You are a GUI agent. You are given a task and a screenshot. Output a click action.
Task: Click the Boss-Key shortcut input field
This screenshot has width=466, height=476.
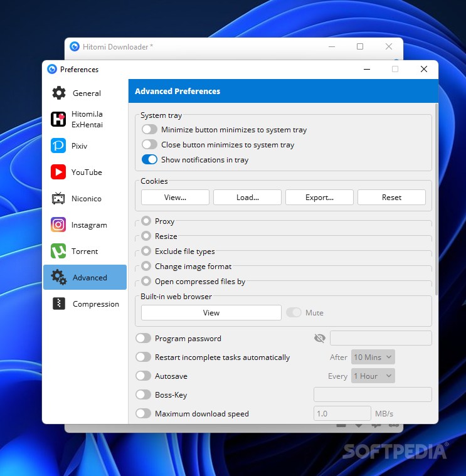(x=373, y=394)
